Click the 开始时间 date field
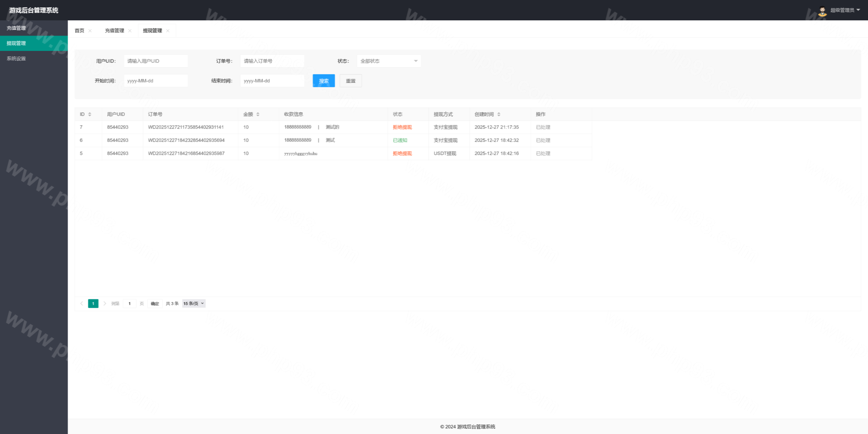868x434 pixels. coord(156,81)
